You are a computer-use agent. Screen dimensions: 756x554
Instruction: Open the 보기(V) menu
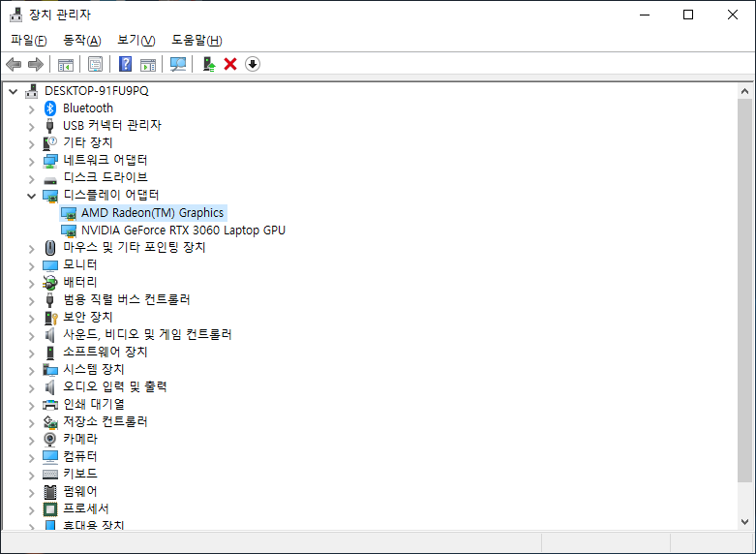point(136,40)
